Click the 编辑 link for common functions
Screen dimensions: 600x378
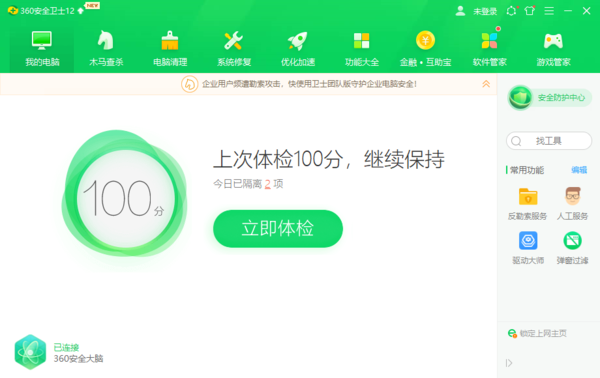point(579,170)
